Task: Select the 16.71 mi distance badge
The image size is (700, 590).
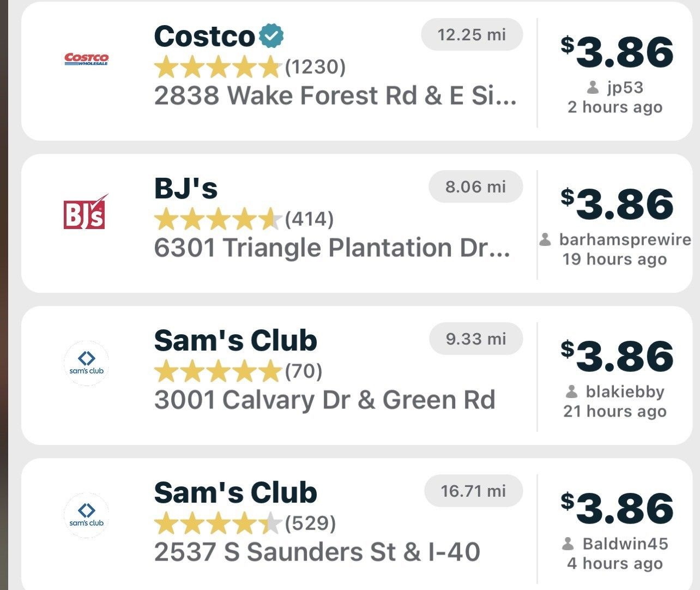Action: click(474, 491)
